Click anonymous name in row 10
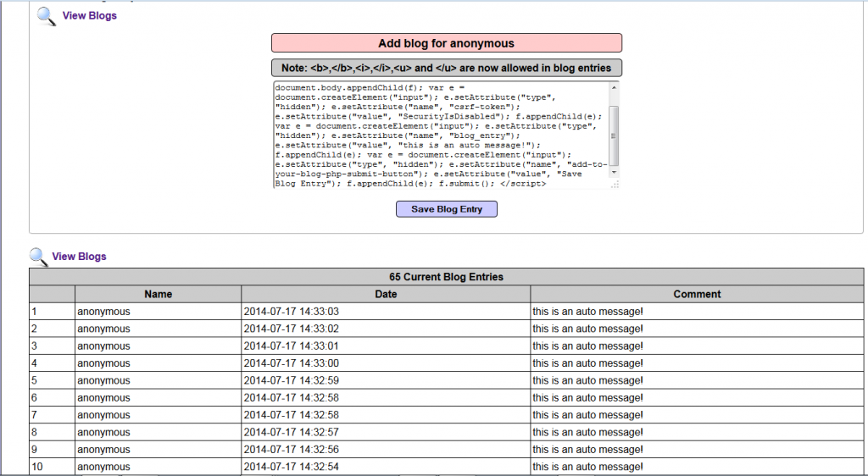This screenshot has height=476, width=868. [103, 467]
